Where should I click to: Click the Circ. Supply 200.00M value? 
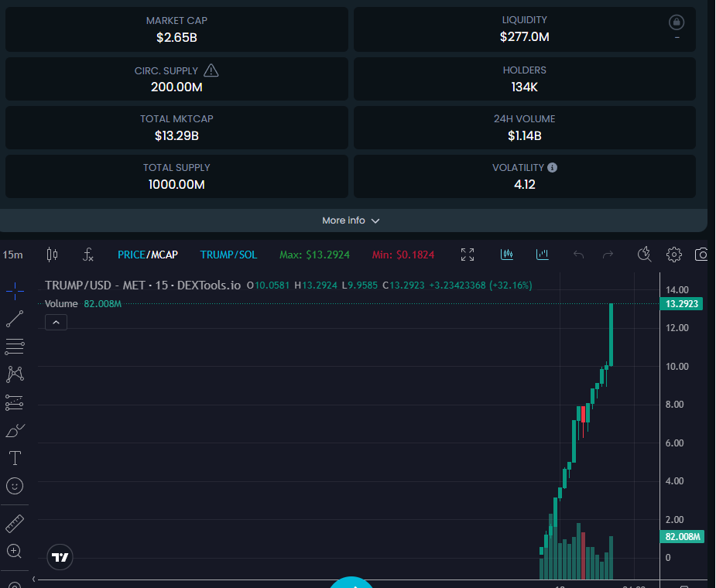pyautogui.click(x=176, y=87)
